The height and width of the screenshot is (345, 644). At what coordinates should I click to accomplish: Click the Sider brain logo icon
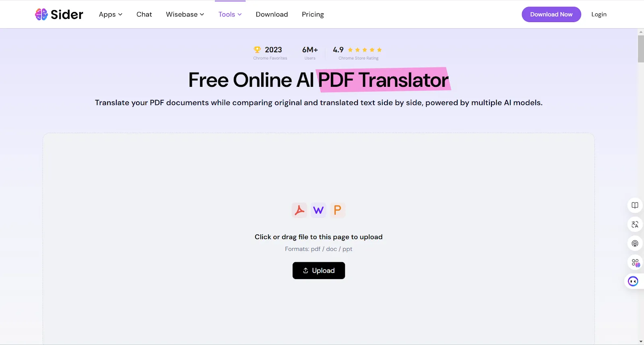(41, 14)
